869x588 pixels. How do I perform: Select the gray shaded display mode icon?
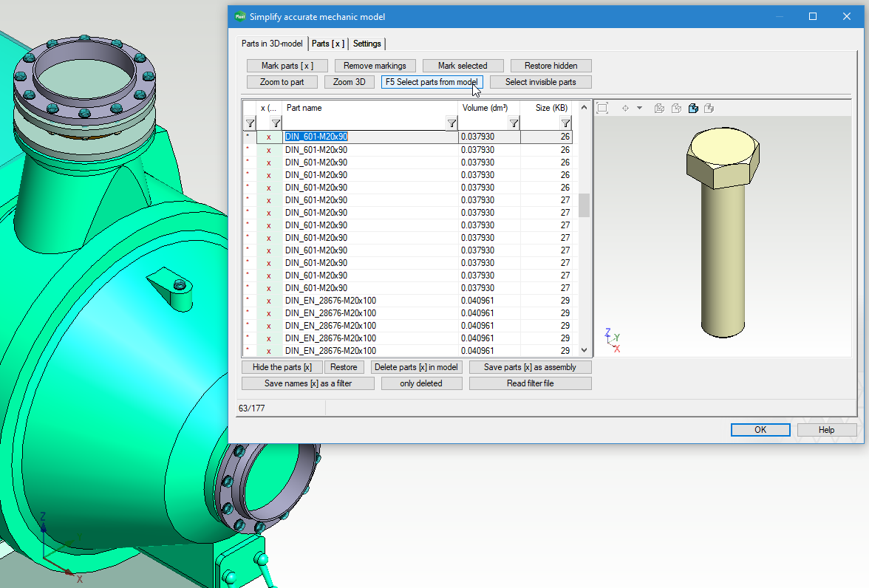[x=709, y=109]
